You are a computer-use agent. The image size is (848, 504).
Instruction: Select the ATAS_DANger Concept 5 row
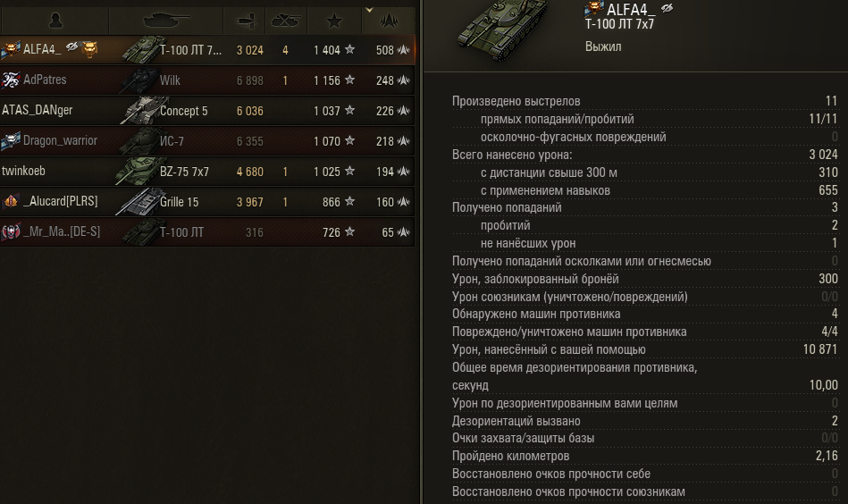(x=207, y=110)
